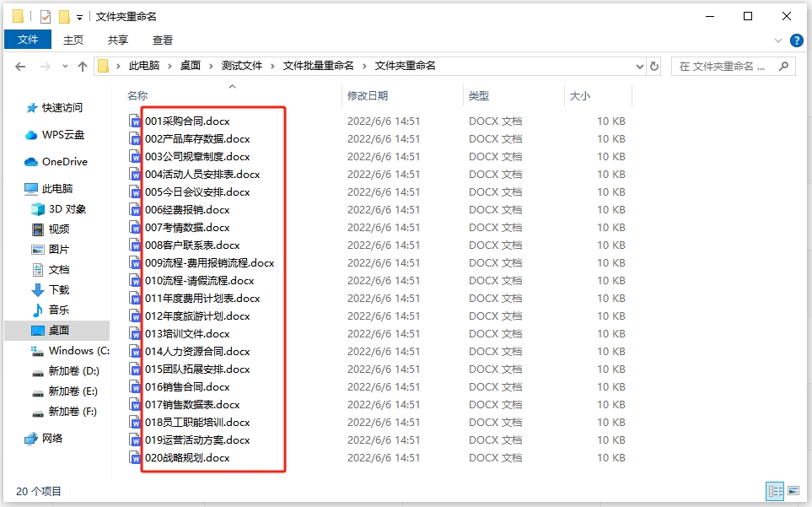Viewport: 812px width, 507px height.
Task: Click the Back navigation arrow
Action: tap(20, 67)
